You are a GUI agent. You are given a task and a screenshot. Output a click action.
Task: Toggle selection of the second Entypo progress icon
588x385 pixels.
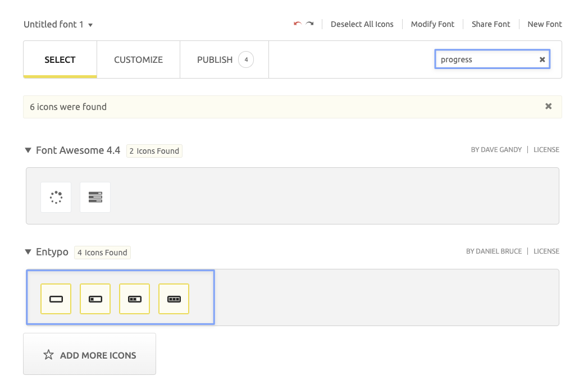coord(95,299)
